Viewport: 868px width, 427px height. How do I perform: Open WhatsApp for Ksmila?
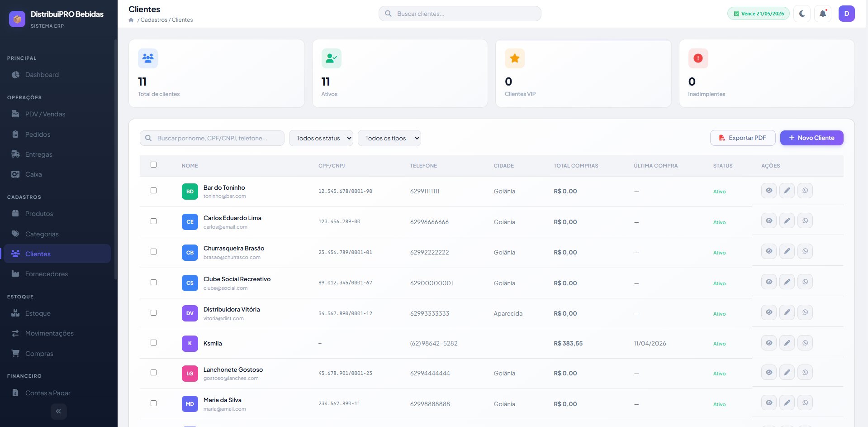click(x=805, y=343)
